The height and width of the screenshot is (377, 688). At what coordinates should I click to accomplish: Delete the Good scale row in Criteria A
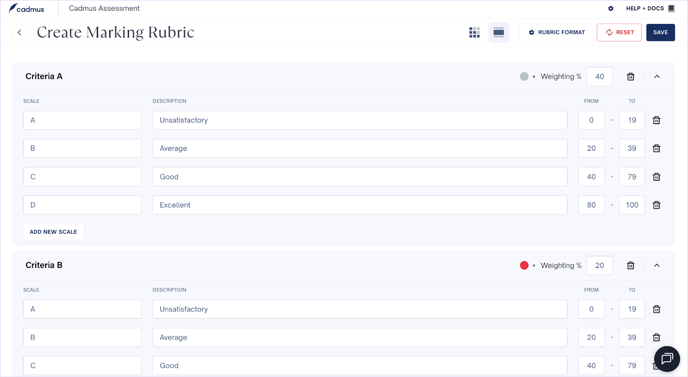click(x=656, y=177)
